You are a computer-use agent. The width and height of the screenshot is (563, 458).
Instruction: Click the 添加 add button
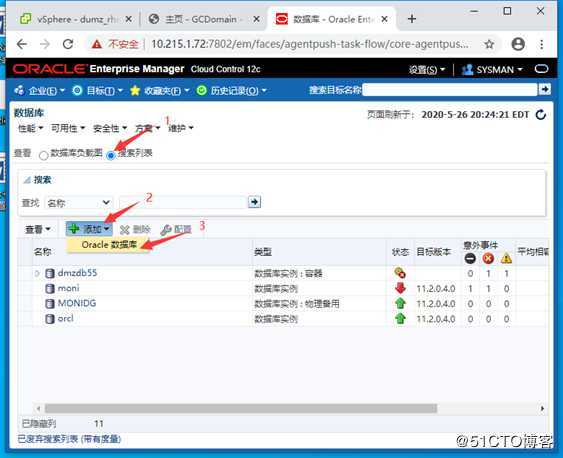point(89,229)
